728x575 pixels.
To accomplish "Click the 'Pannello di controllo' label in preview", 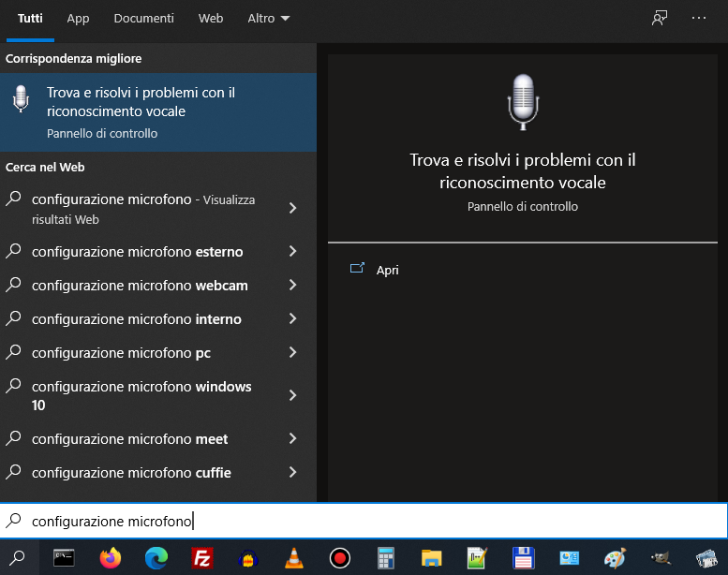I will pos(523,207).
